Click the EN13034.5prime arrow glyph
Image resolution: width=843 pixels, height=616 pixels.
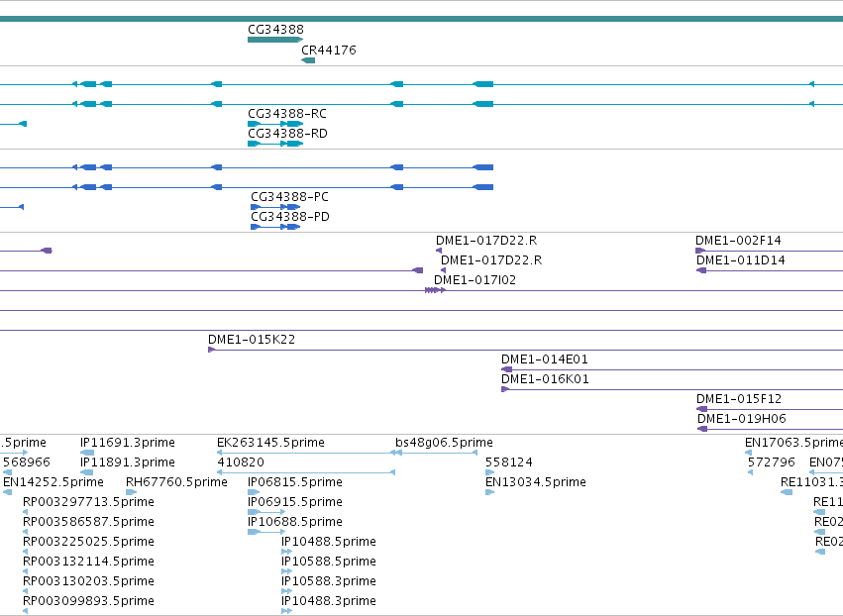coord(489,492)
